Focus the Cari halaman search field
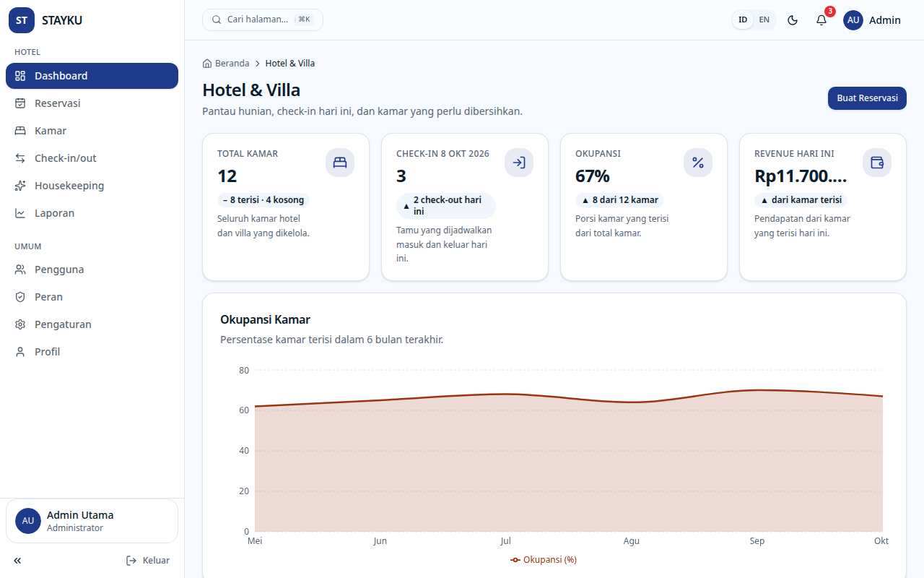Image resolution: width=924 pixels, height=578 pixels. point(263,20)
